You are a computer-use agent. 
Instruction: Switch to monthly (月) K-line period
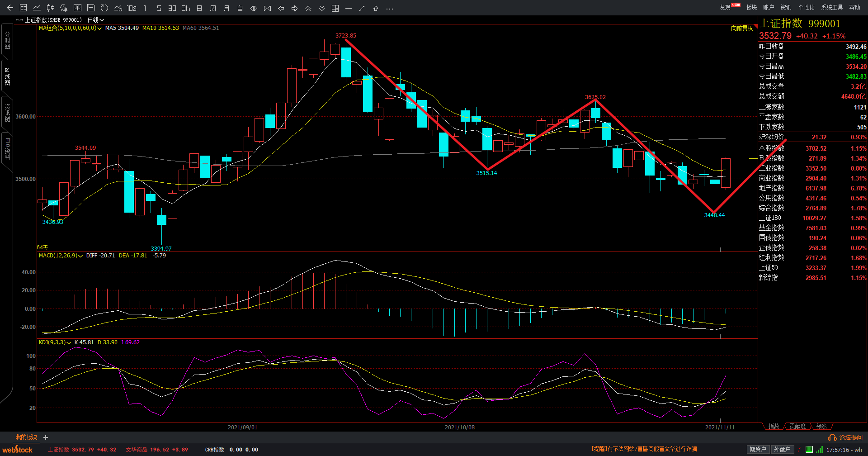(226, 8)
